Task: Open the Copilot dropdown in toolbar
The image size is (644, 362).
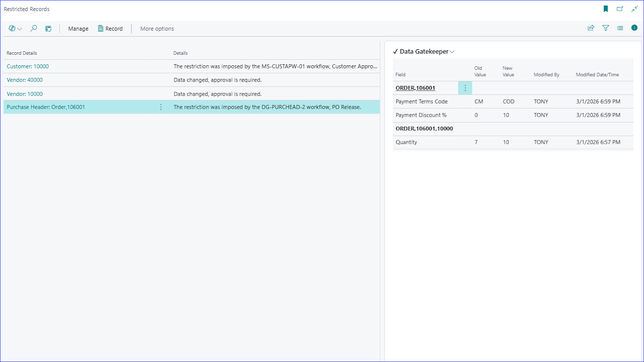Action: (15, 29)
